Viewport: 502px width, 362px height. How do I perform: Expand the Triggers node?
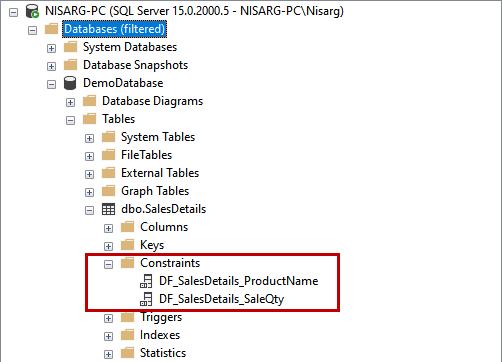pos(108,319)
